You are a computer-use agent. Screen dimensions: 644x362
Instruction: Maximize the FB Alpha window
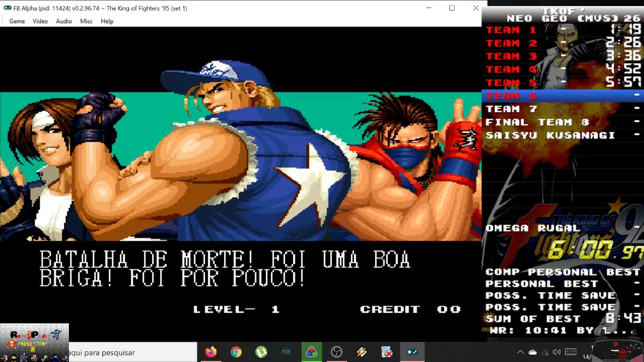tap(452, 8)
